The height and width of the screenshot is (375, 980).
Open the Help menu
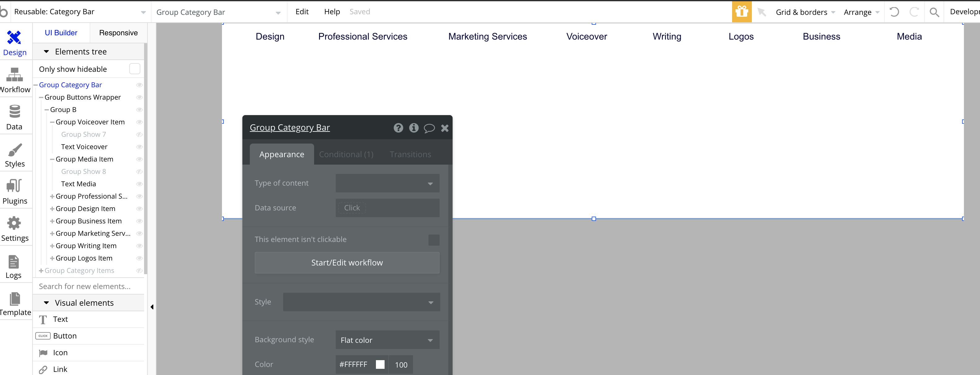332,11
